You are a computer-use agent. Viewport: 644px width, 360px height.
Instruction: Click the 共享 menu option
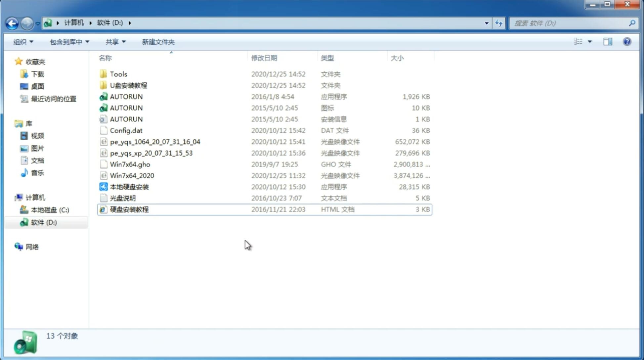click(112, 42)
